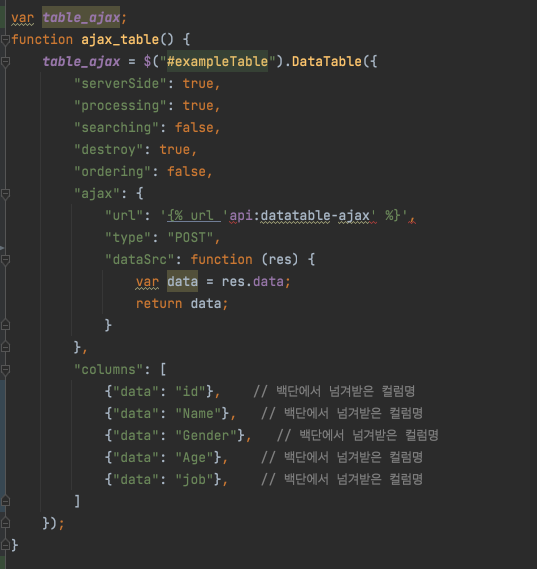Click the "serverSide" key

pyautogui.click(x=120, y=83)
